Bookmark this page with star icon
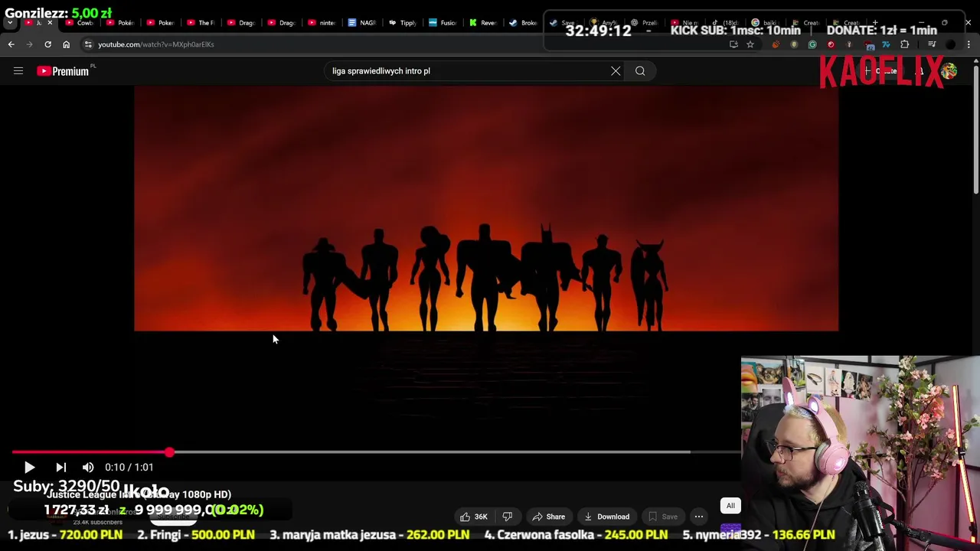 click(750, 44)
